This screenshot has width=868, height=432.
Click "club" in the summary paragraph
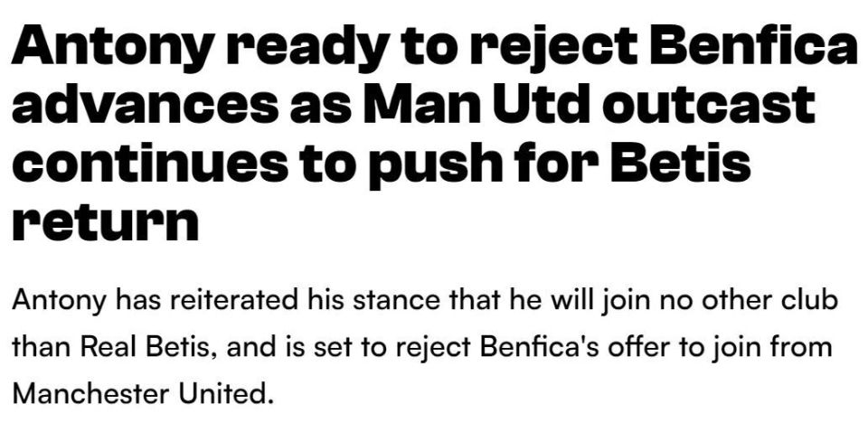click(812, 301)
